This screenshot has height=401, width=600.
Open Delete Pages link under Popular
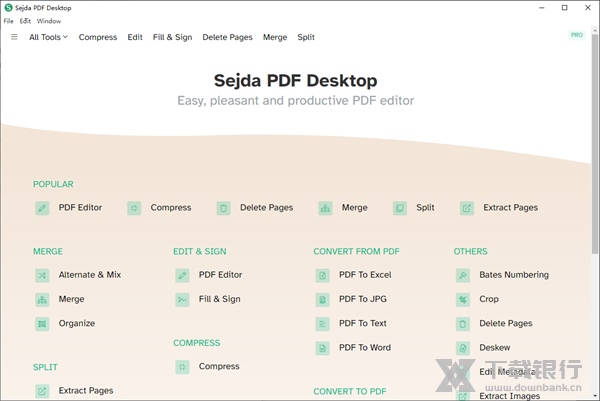pos(266,207)
